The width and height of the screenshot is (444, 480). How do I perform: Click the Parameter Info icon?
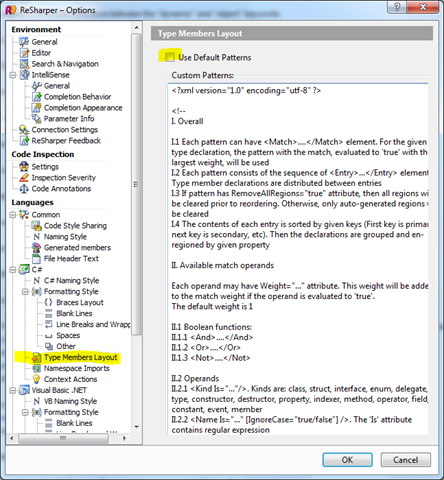click(x=36, y=119)
